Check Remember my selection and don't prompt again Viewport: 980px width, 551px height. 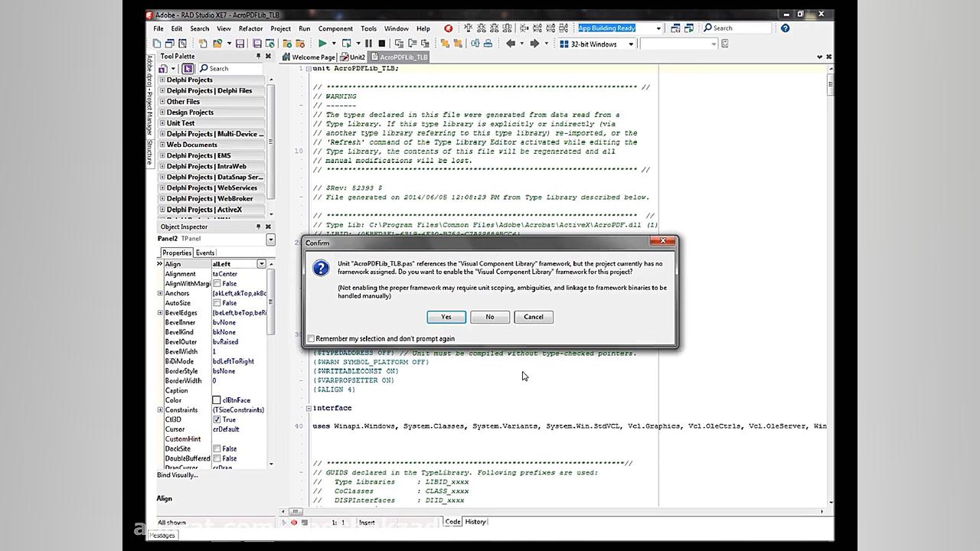312,338
